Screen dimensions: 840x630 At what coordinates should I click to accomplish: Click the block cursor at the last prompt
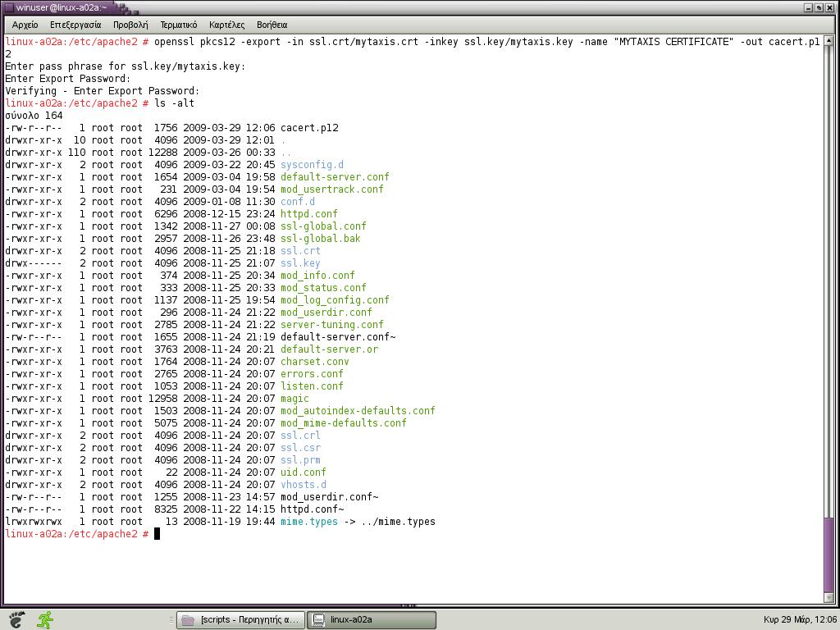pyautogui.click(x=157, y=533)
